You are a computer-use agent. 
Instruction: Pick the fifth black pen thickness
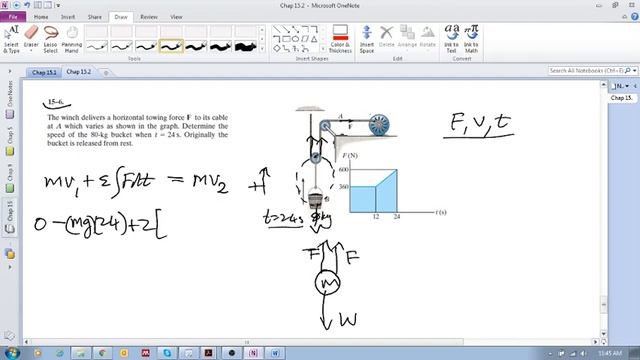tap(196, 47)
